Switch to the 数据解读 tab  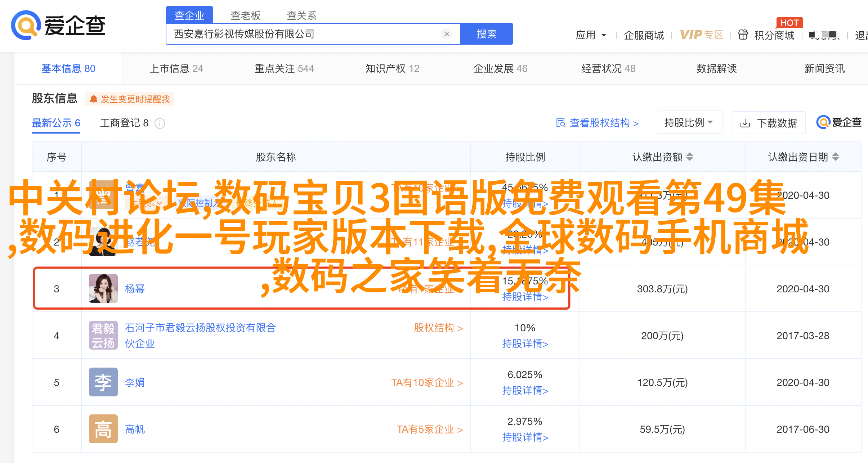pyautogui.click(x=717, y=68)
